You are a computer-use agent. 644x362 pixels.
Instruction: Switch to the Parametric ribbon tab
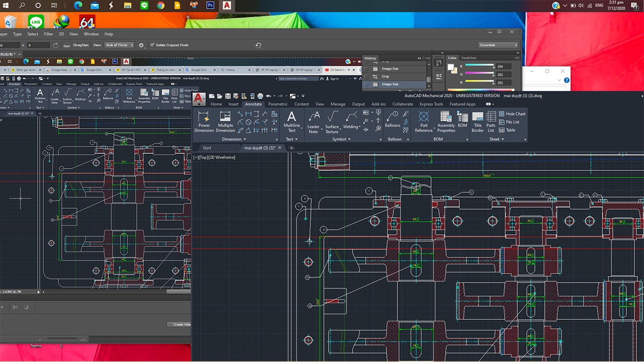pos(278,104)
